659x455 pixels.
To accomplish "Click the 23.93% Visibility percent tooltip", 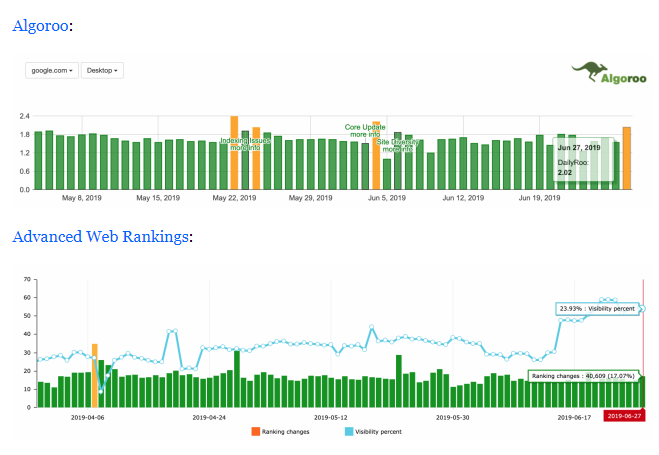I will pos(595,310).
